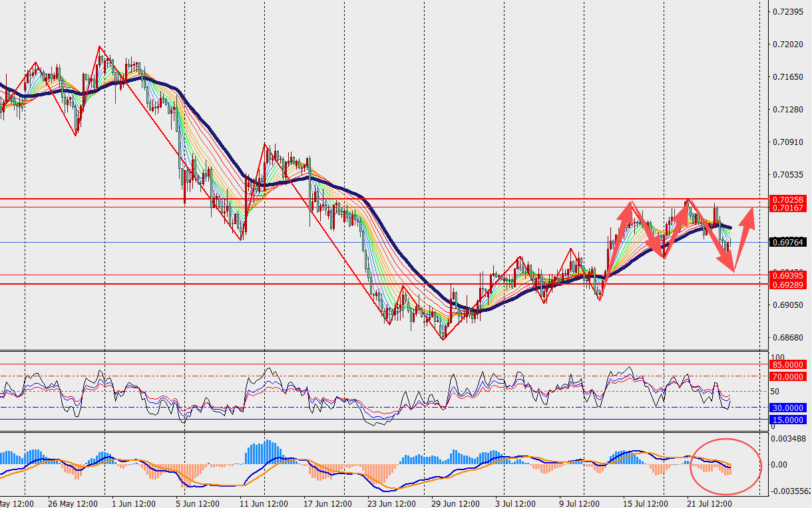Click the blue 30.0000 oscillator level label
This screenshot has height=508, width=812.
(x=789, y=408)
